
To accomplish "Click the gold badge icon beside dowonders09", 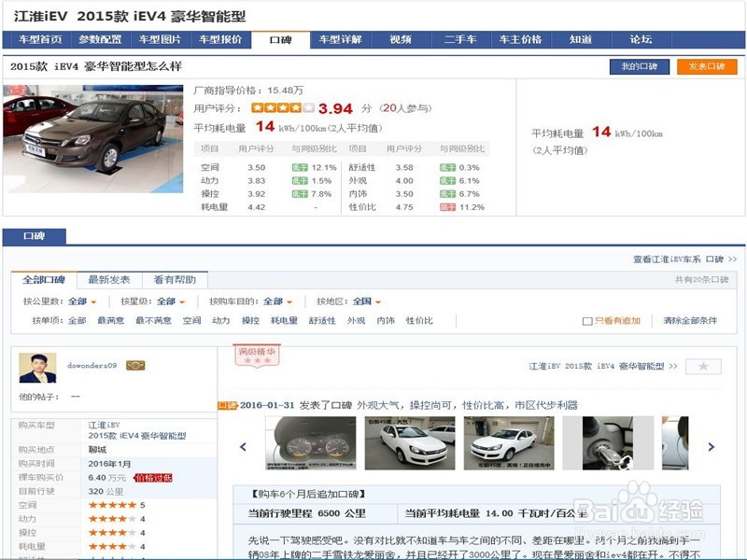I will point(135,365).
